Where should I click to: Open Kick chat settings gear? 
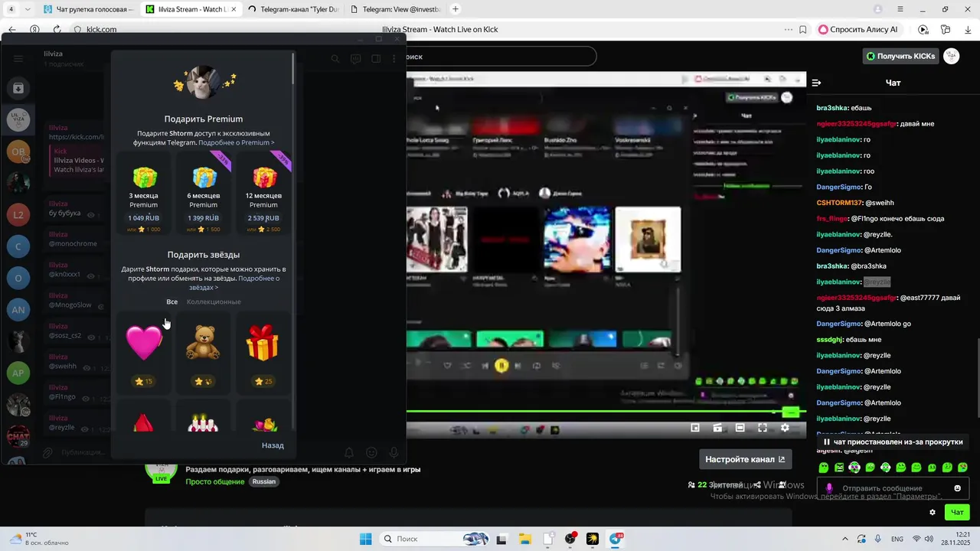pyautogui.click(x=932, y=513)
